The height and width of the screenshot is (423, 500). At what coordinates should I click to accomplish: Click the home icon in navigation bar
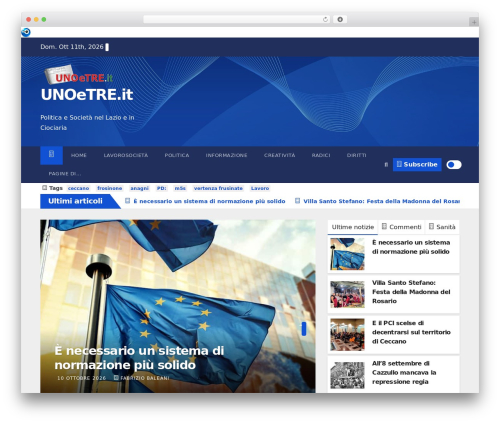[51, 155]
